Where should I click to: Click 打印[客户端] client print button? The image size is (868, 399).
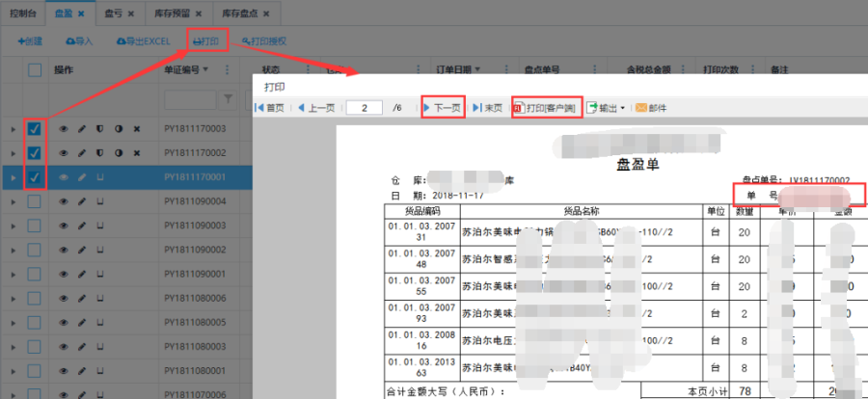pos(545,108)
